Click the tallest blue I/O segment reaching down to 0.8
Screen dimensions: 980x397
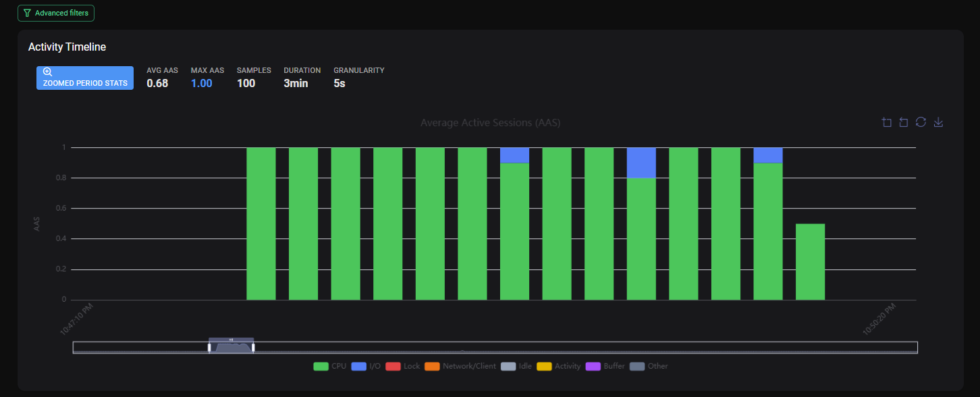point(641,163)
